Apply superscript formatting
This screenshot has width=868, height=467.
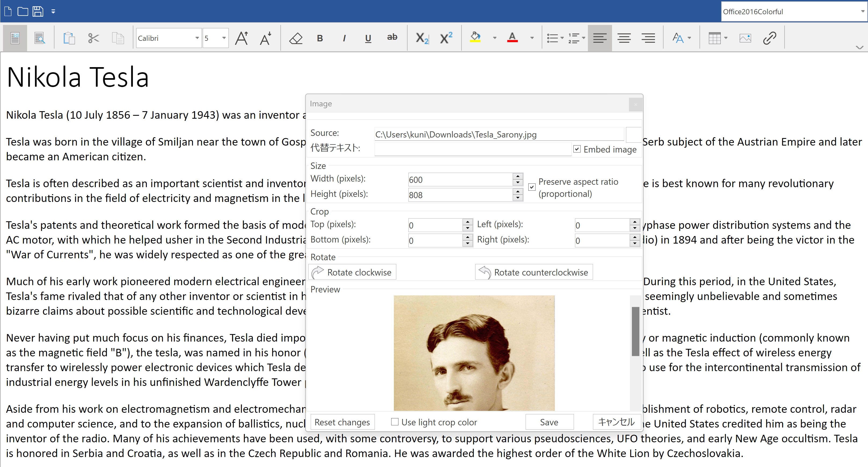coord(446,38)
